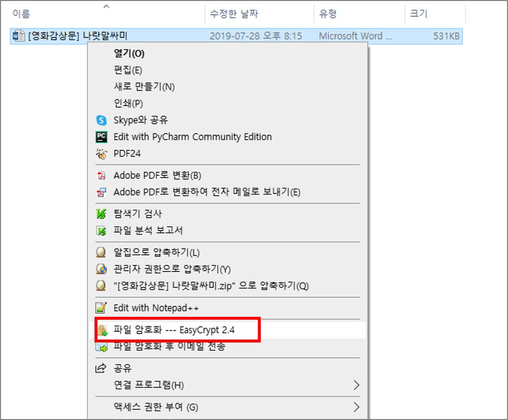Sort by the 크기 column header
Image resolution: width=508 pixels, height=420 pixels.
(x=419, y=14)
